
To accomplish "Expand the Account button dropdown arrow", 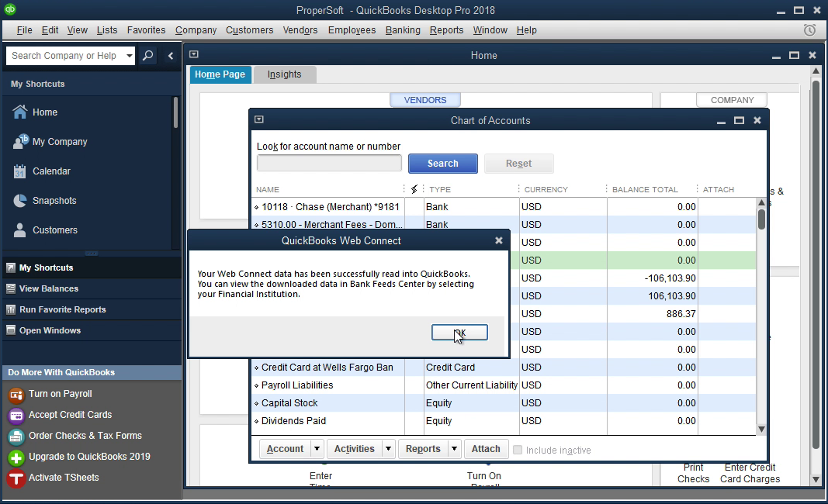I will point(317,449).
